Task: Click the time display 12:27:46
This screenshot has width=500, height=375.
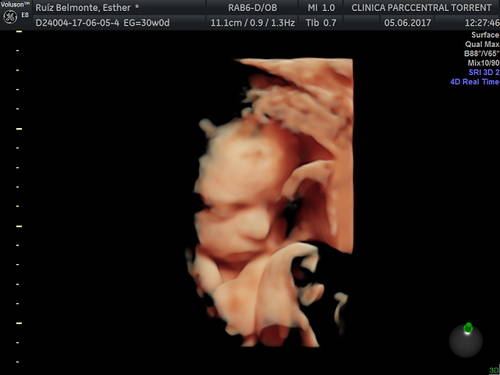Action: (482, 23)
